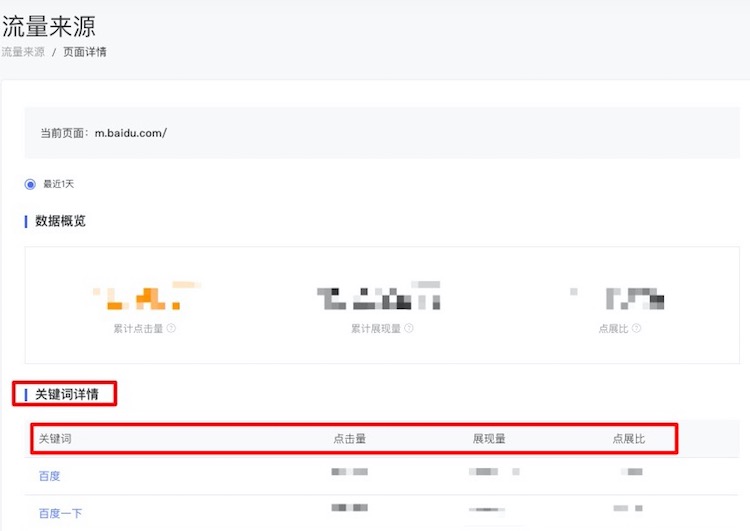Click the 点展比 table column header
This screenshot has height=531, width=750.
coord(629,439)
